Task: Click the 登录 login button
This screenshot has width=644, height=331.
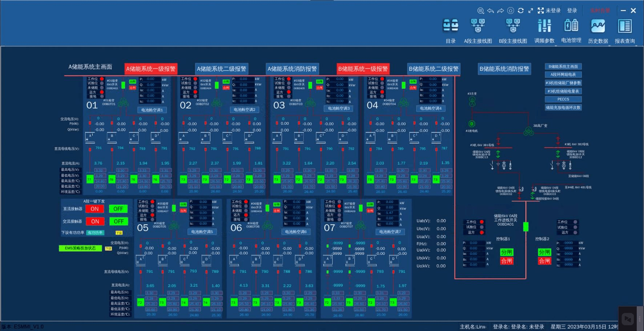Action: [572, 11]
